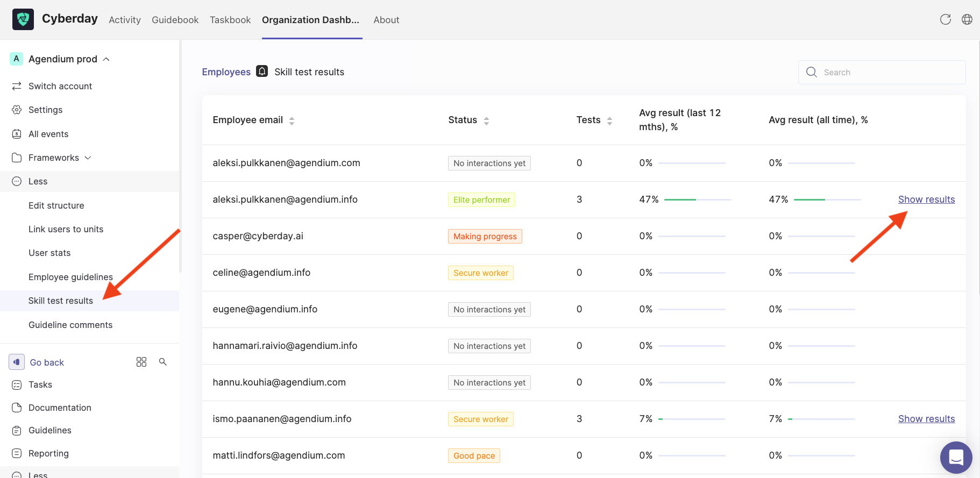Click 47% last-12-months progress bar

[x=698, y=199]
